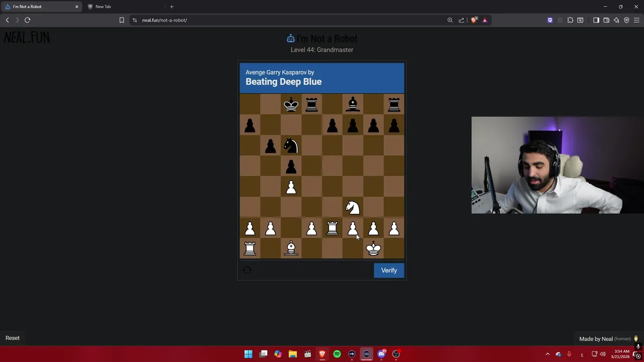Image resolution: width=644 pixels, height=362 pixels.
Task: Reload the current page
Action: coord(27,20)
